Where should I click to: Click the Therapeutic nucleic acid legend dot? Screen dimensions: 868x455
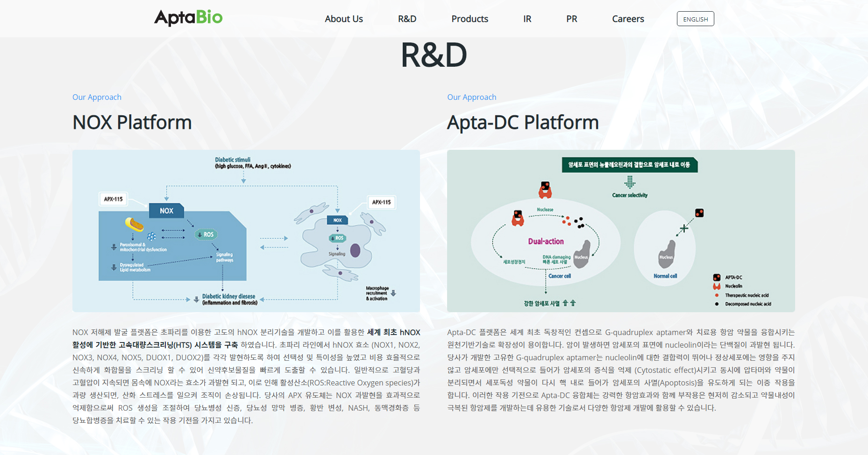[717, 295]
